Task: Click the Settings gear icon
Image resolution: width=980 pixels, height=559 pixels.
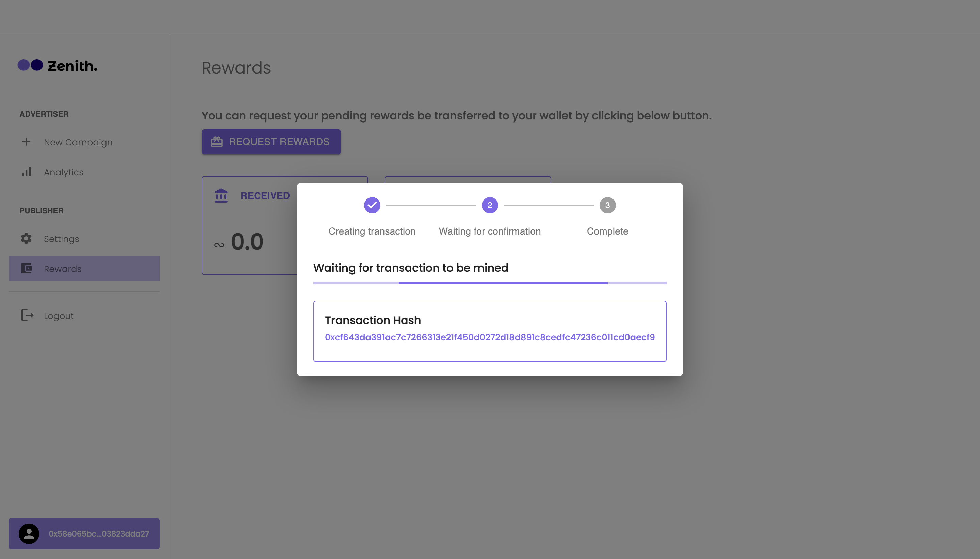Action: (26, 238)
